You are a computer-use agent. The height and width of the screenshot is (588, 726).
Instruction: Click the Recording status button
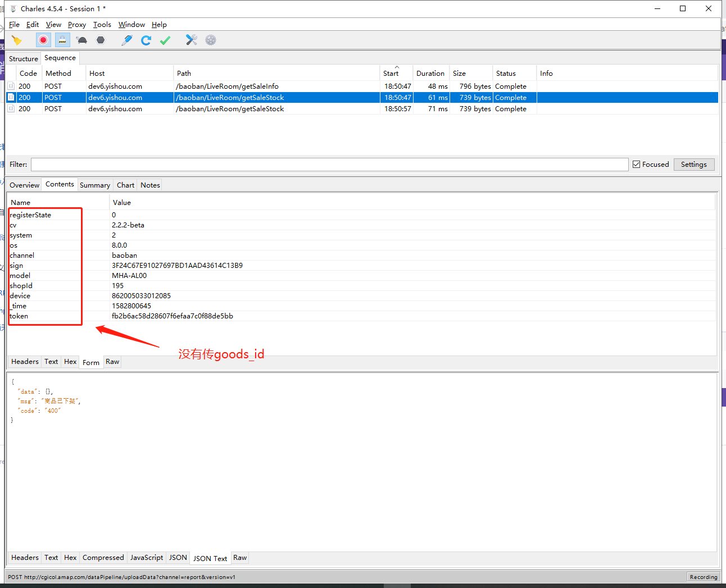703,577
